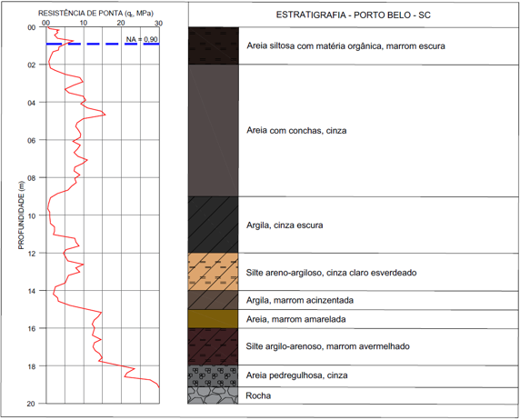Click depth tick label '08'
The image size is (520, 420).
point(32,178)
